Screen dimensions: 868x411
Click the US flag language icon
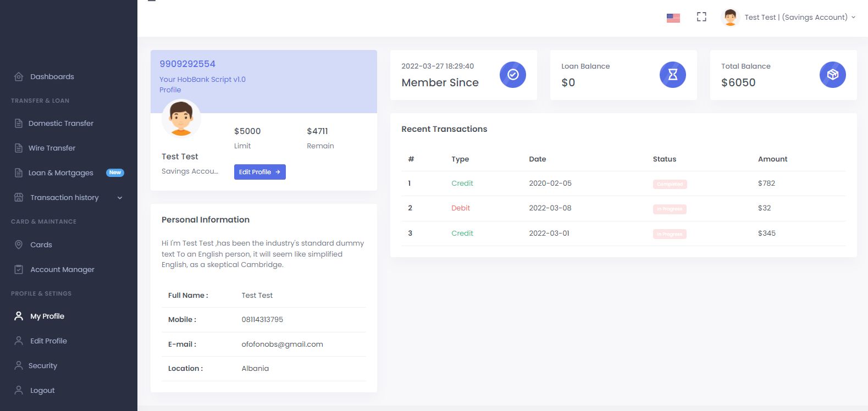pyautogui.click(x=673, y=18)
